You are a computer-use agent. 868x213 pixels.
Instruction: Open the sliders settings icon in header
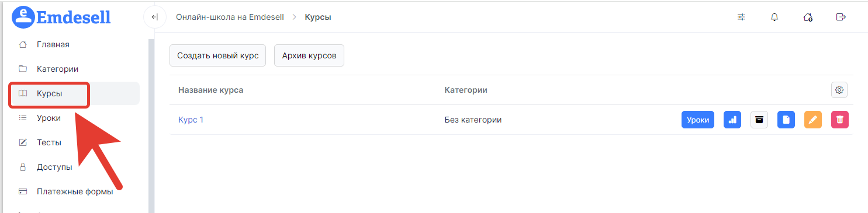741,17
